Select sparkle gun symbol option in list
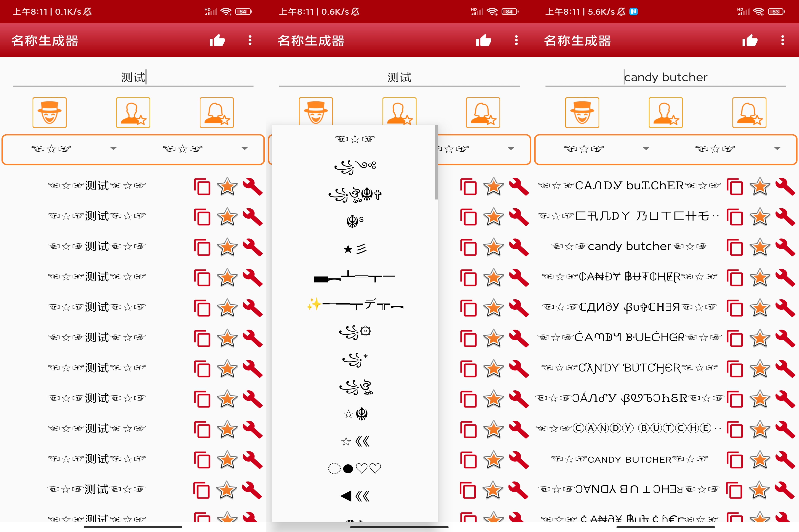The image size is (799, 532). pyautogui.click(x=355, y=304)
